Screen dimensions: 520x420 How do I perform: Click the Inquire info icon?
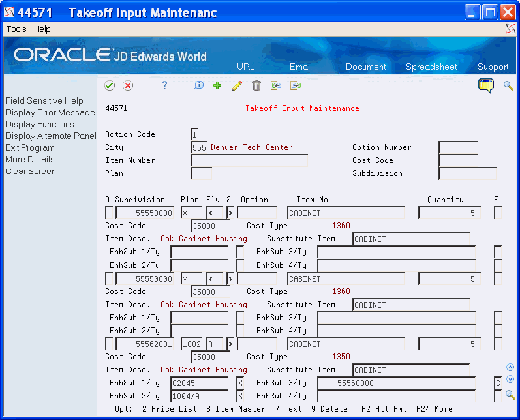(x=198, y=85)
